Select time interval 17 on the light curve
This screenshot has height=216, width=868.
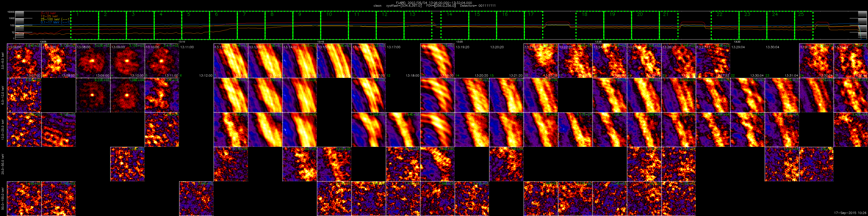tap(534, 25)
